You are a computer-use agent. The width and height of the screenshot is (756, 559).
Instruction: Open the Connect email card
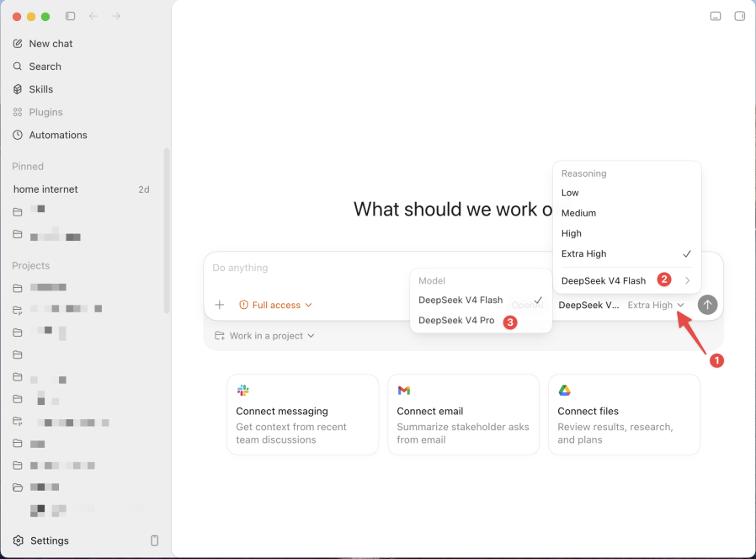tap(463, 415)
